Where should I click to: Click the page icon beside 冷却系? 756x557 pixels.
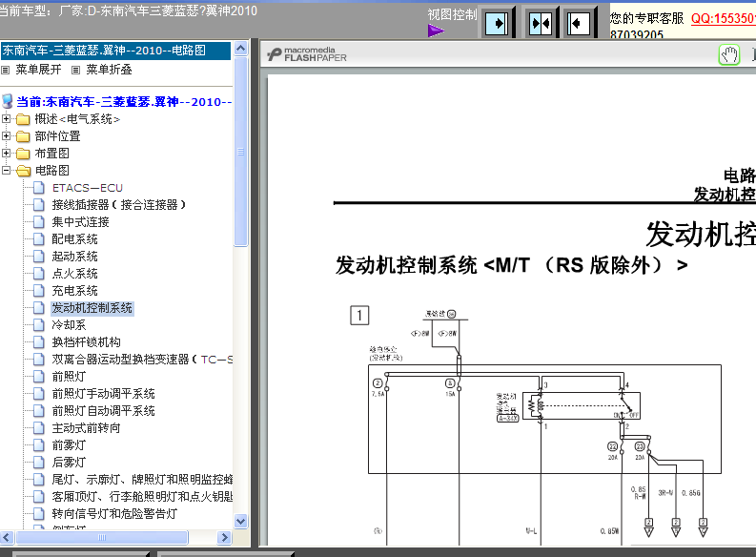[x=39, y=325]
